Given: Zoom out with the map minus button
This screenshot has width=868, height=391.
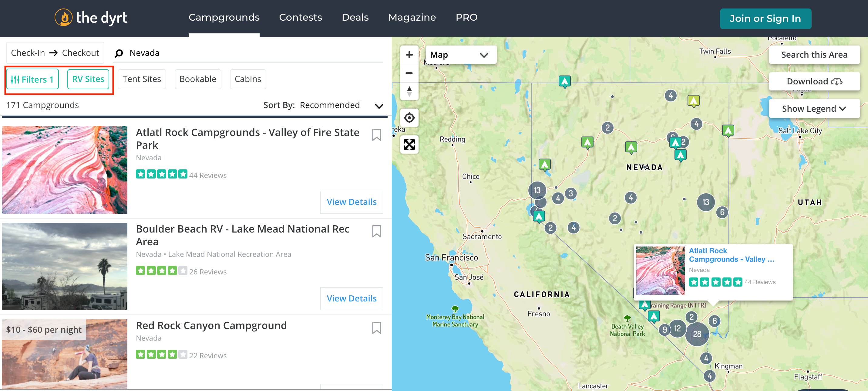Looking at the screenshot, I should click(x=409, y=73).
